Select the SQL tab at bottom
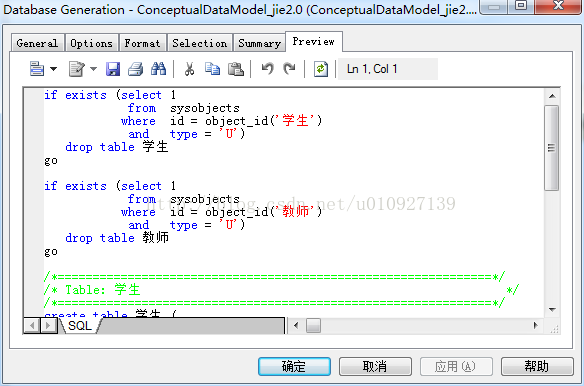The height and width of the screenshot is (386, 584). pos(80,326)
